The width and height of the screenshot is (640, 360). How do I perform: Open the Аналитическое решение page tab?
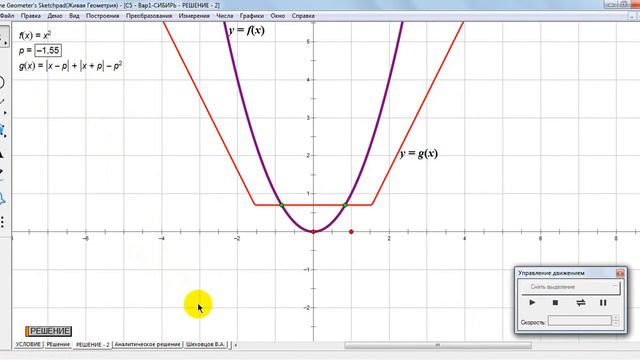pos(147,344)
